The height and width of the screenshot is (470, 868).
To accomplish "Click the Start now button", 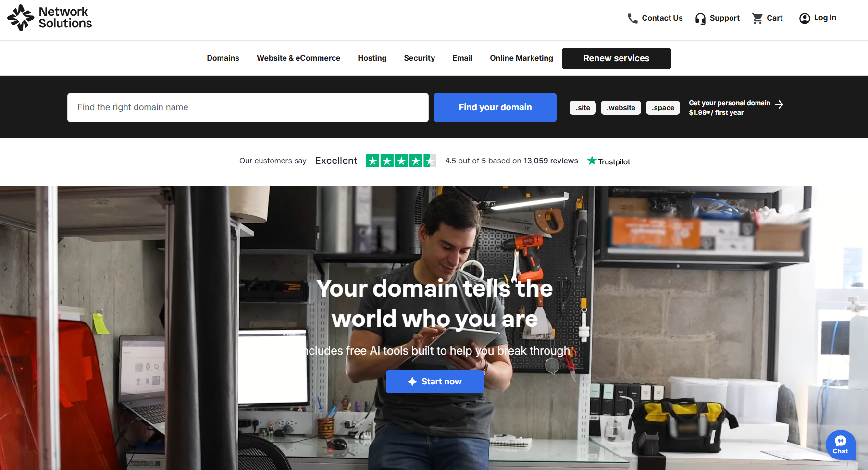I will tap(434, 382).
